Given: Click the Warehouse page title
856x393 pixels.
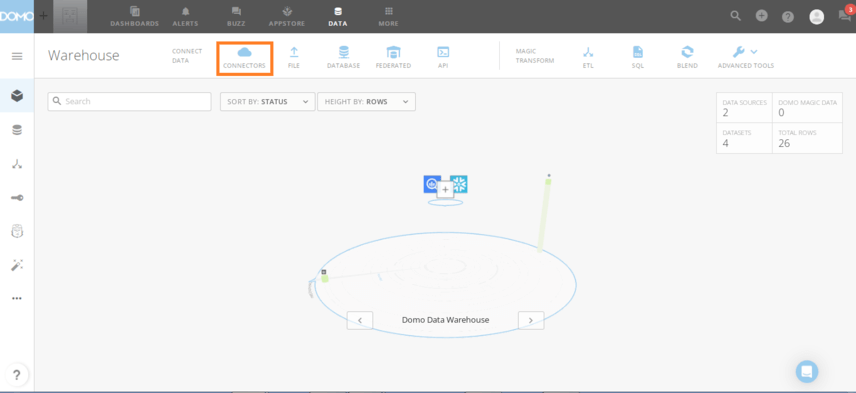Looking at the screenshot, I should [84, 56].
